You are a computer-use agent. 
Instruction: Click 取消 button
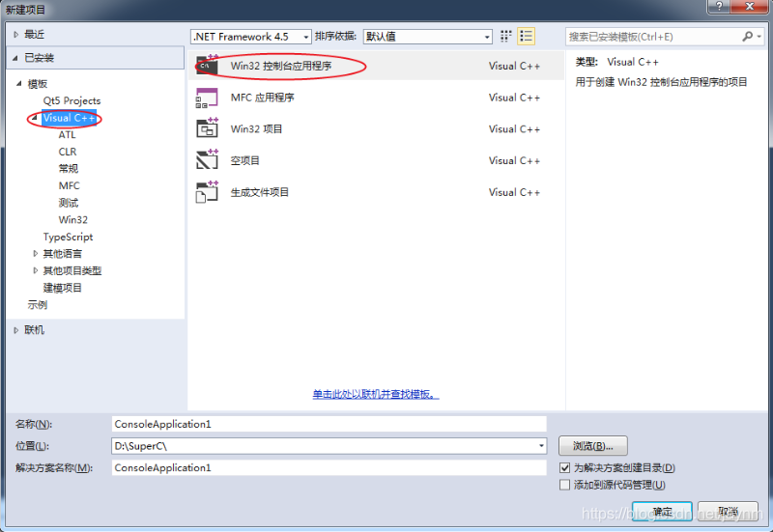[729, 512]
